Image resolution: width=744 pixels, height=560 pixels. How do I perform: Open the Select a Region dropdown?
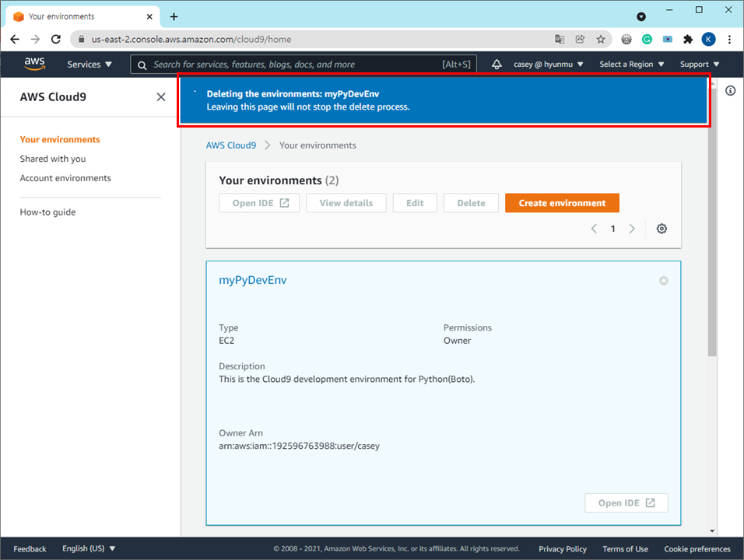(632, 65)
